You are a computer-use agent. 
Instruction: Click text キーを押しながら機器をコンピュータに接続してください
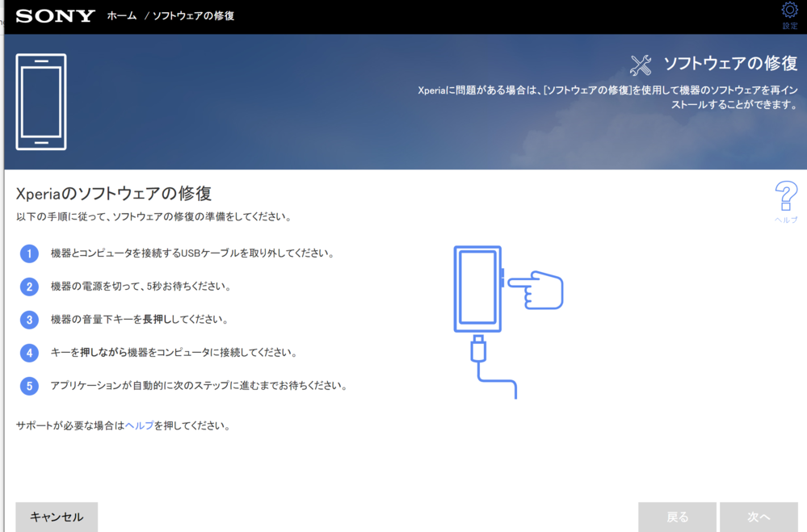coord(174,353)
